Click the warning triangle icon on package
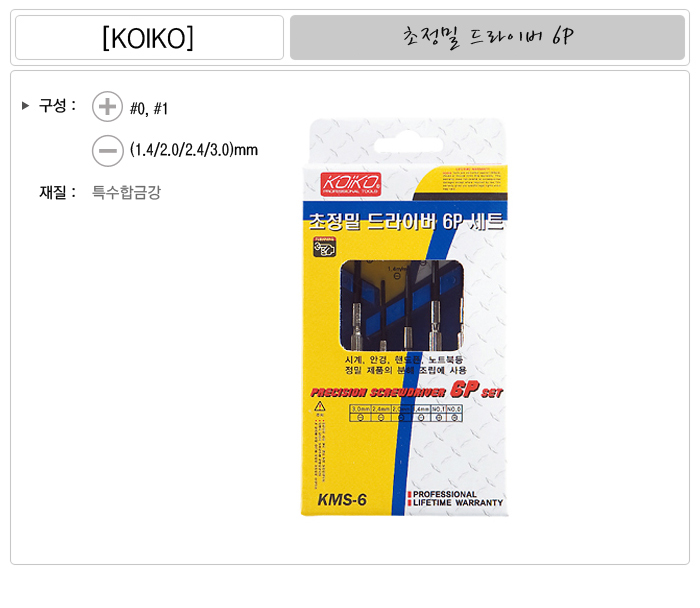Screen dimensions: 700x608 [320, 407]
